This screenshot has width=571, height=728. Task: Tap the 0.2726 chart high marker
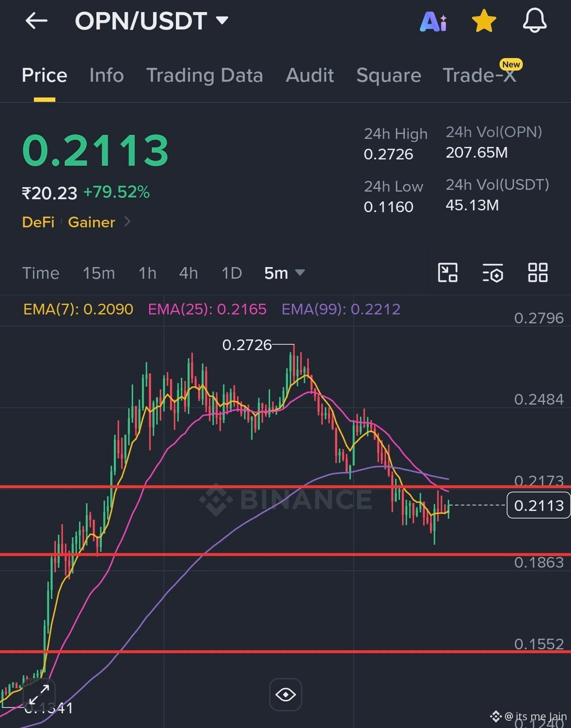coord(247,345)
